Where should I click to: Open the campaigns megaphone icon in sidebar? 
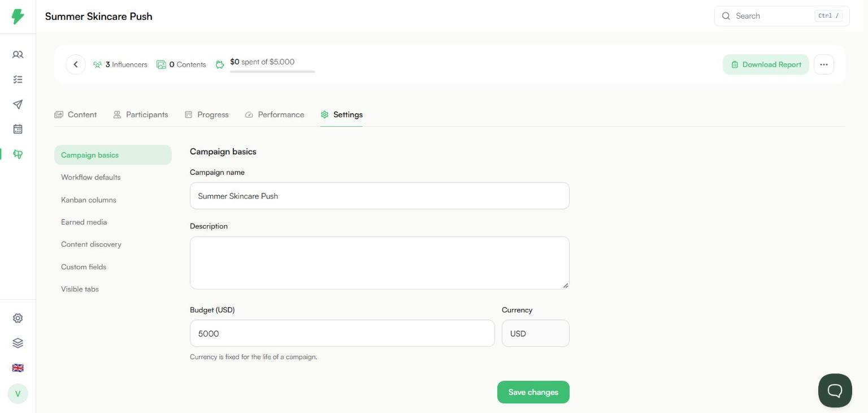(18, 154)
